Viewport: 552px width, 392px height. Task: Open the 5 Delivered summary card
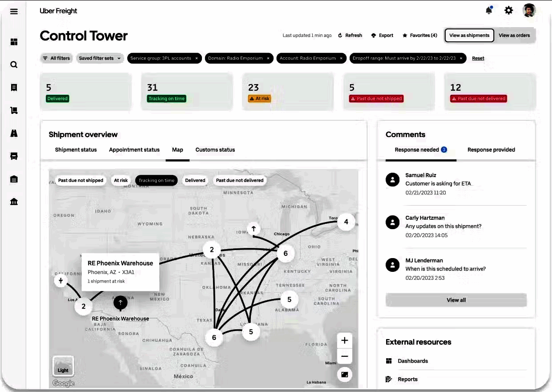coord(86,92)
